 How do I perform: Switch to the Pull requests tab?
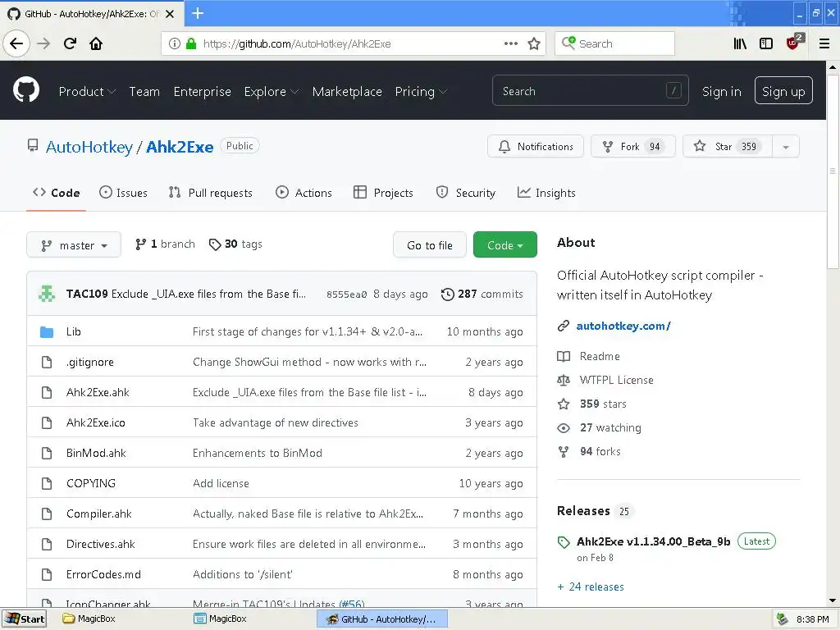(210, 193)
